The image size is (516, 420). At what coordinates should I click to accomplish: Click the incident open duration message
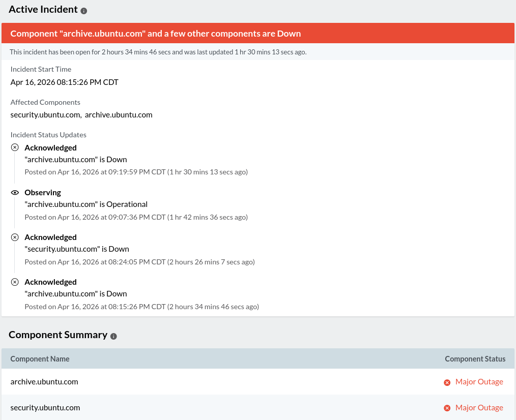click(x=158, y=52)
